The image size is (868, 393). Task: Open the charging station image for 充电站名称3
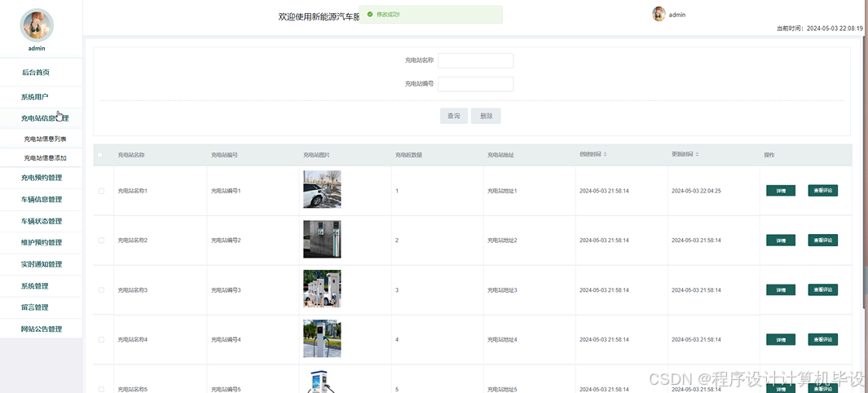coord(322,289)
